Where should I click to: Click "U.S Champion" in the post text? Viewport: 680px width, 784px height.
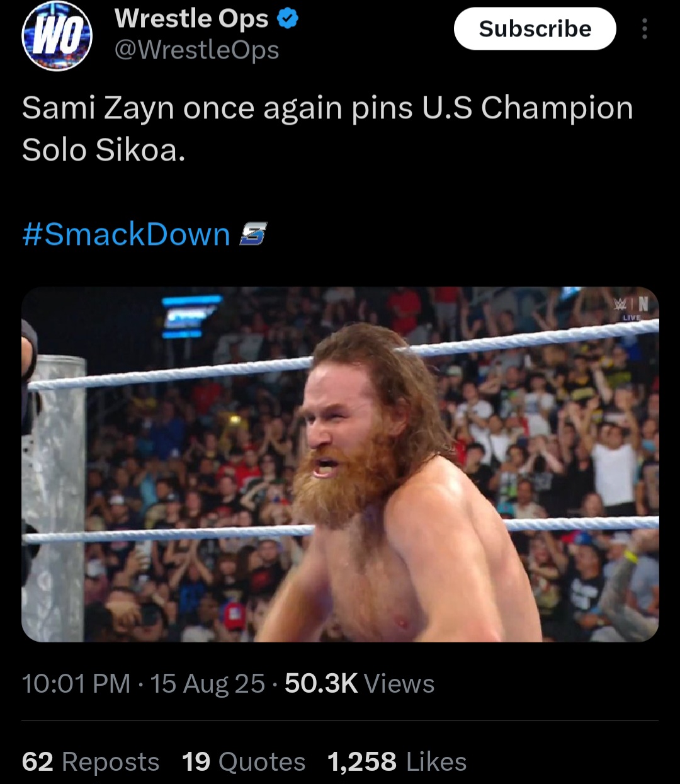click(528, 108)
